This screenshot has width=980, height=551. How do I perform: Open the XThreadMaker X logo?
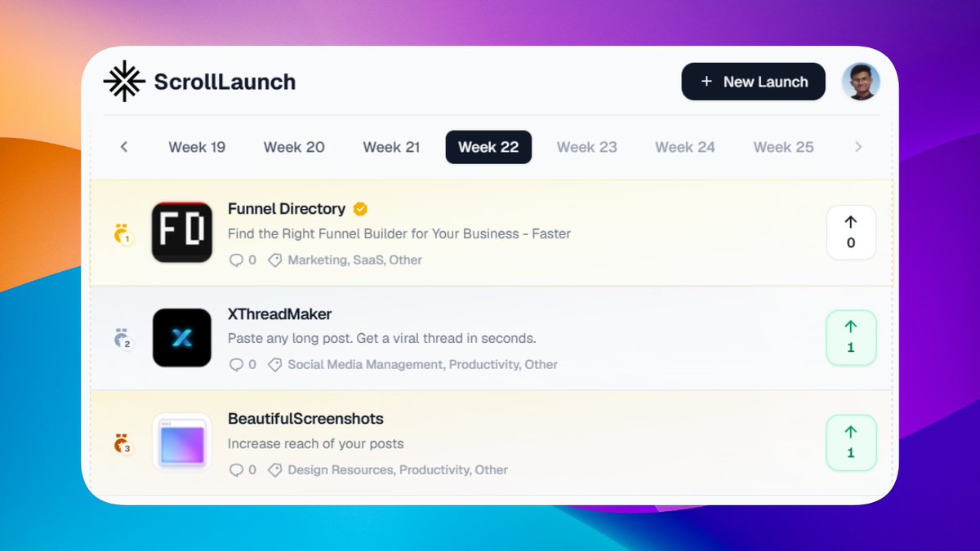pos(182,337)
